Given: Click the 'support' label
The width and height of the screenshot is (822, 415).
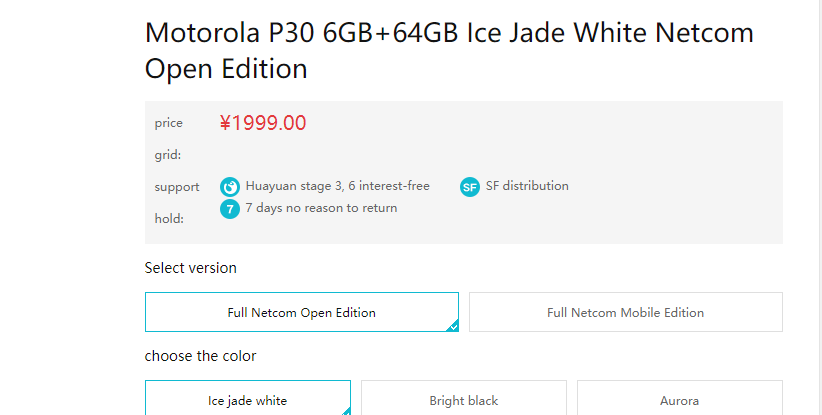Looking at the screenshot, I should [x=177, y=187].
